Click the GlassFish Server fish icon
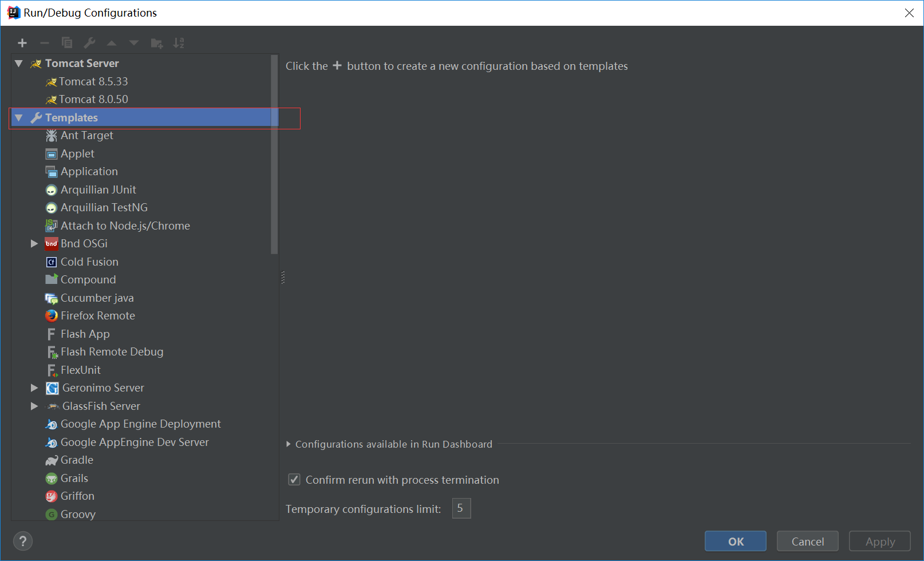924x561 pixels. [x=53, y=406]
